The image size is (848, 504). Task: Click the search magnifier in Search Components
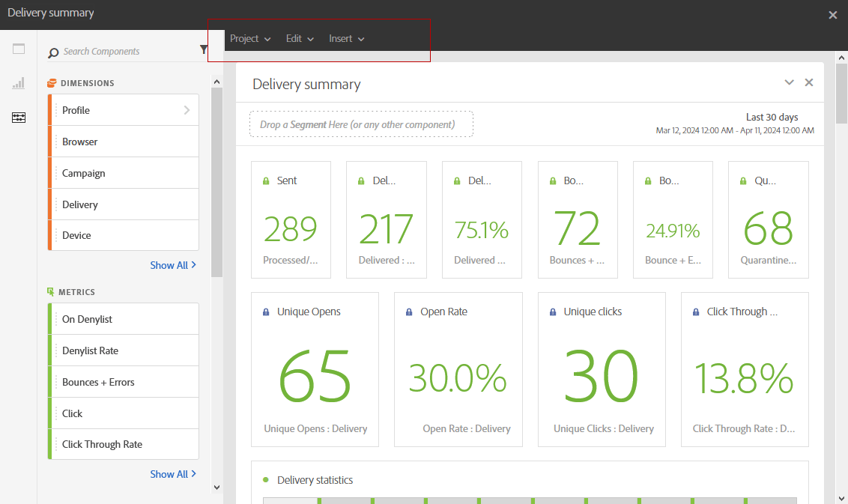click(52, 52)
